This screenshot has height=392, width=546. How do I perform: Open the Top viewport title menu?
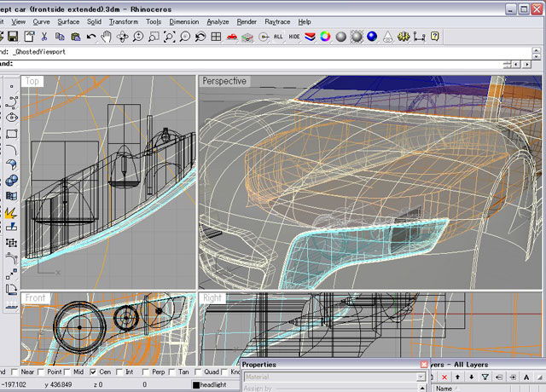click(x=32, y=81)
